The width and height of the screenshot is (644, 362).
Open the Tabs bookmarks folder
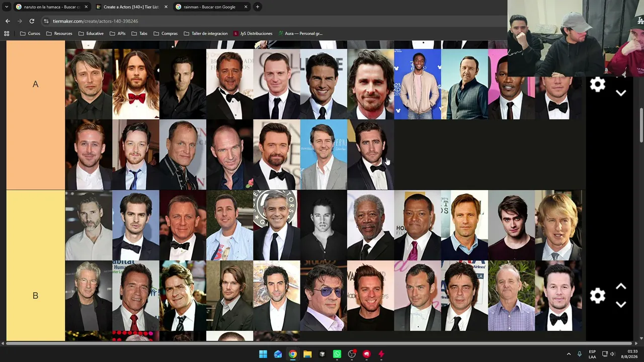click(x=139, y=34)
